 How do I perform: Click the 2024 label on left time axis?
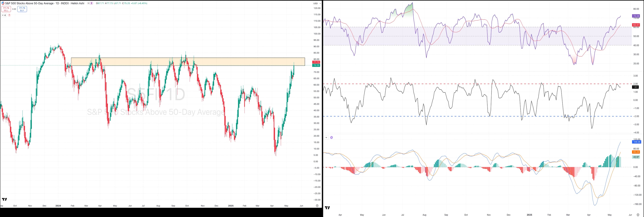[58, 206]
